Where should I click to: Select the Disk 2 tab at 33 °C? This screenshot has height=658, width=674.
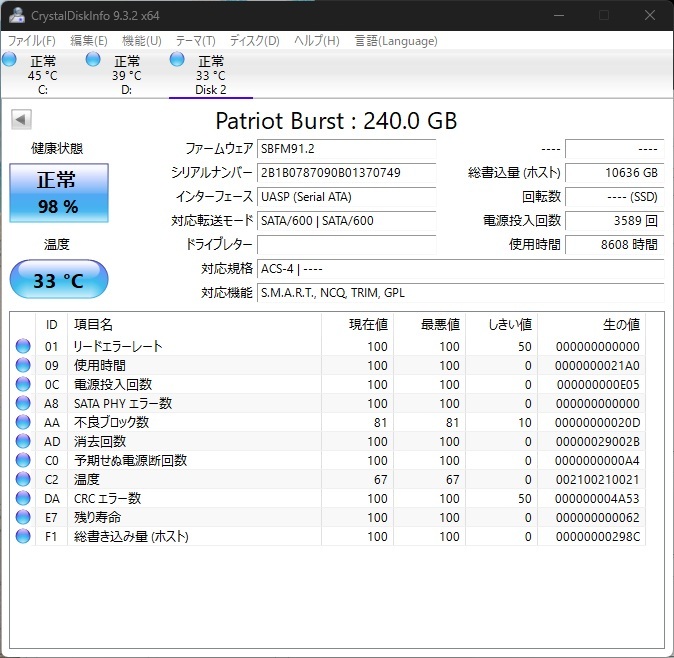(211, 75)
